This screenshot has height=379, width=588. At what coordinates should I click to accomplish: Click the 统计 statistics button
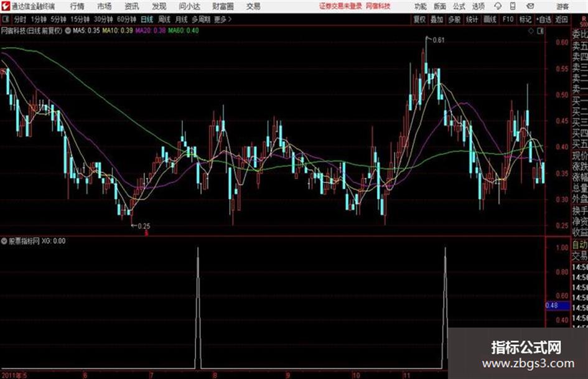click(x=472, y=19)
